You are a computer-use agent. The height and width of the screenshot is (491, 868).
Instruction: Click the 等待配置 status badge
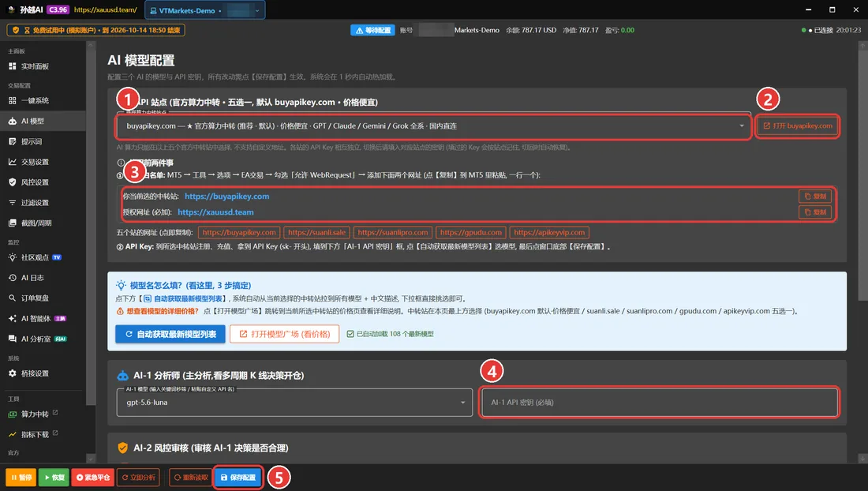[372, 30]
